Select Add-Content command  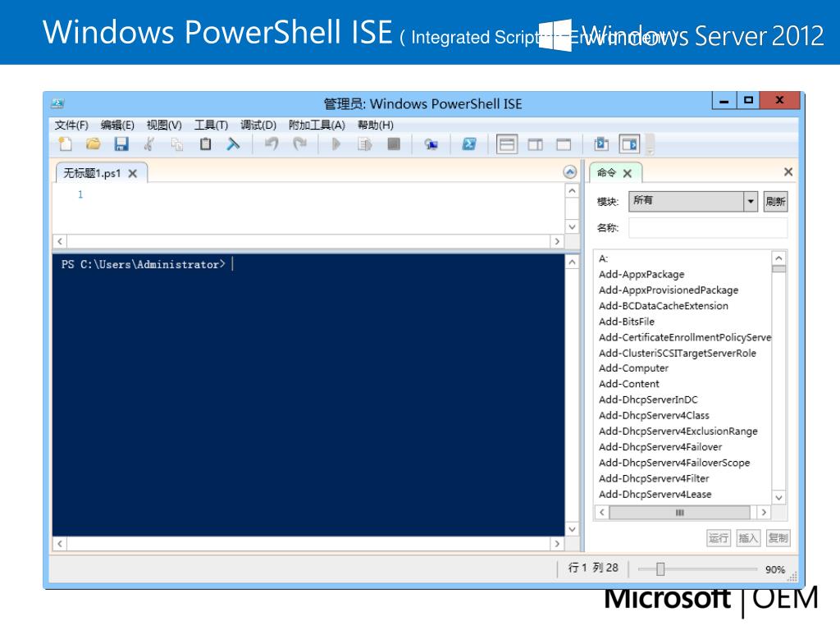click(629, 384)
